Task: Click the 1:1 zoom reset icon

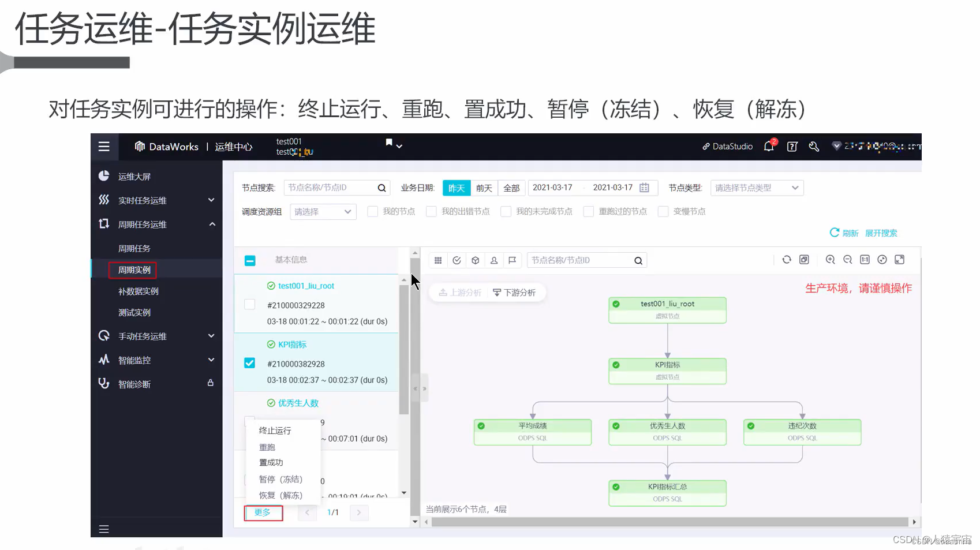Action: [865, 260]
